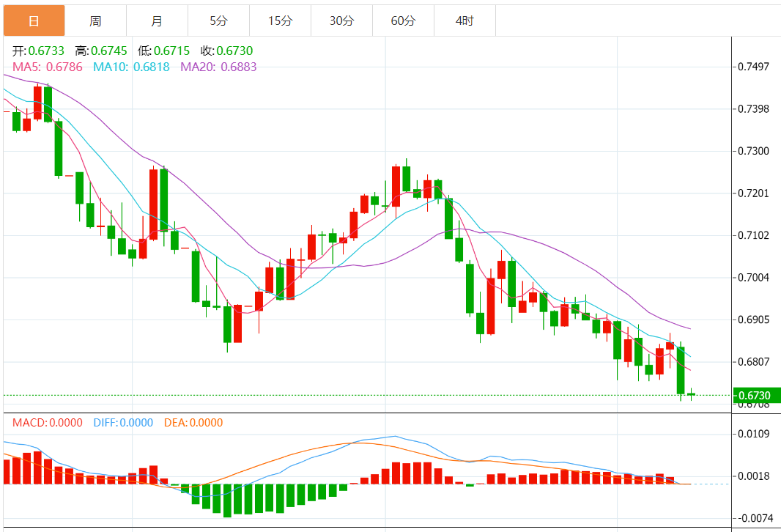
Task: Switch to the 月 monthly tab
Action: 157,21
